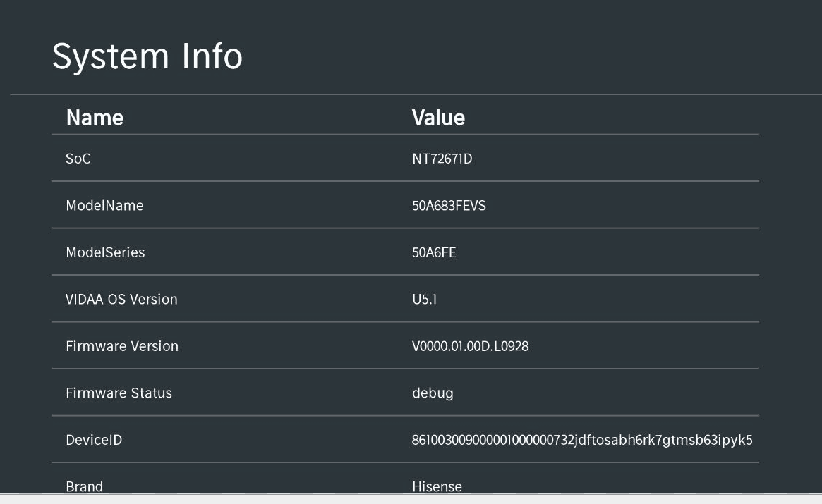822x504 pixels.
Task: Click the SoC row label
Action: click(78, 159)
